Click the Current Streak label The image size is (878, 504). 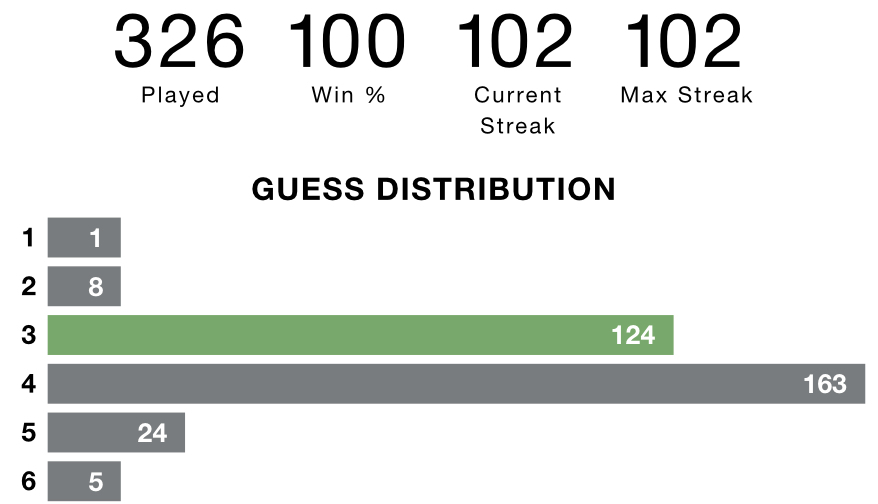[518, 110]
